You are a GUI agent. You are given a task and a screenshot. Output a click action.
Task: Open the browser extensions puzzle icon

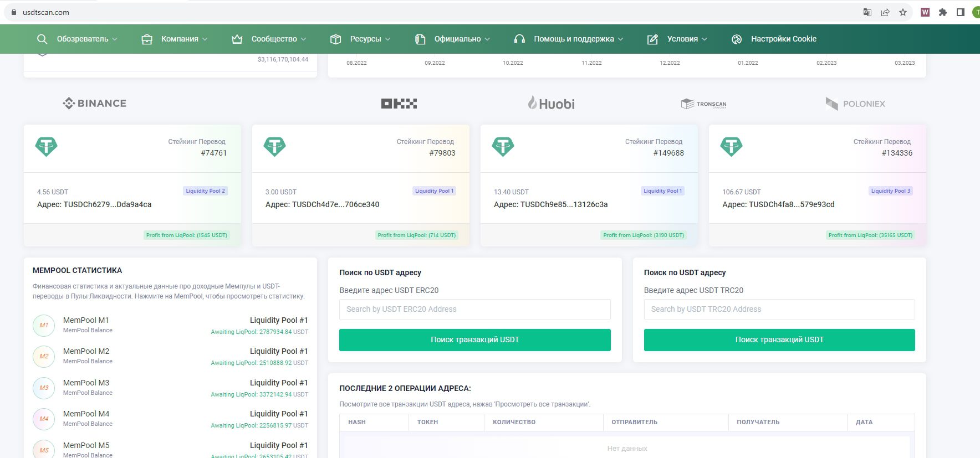click(x=943, y=12)
